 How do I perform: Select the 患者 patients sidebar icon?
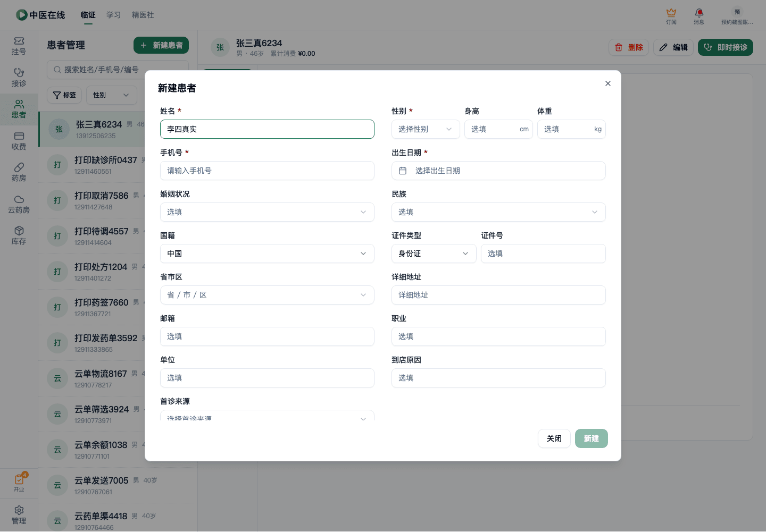coord(19,109)
